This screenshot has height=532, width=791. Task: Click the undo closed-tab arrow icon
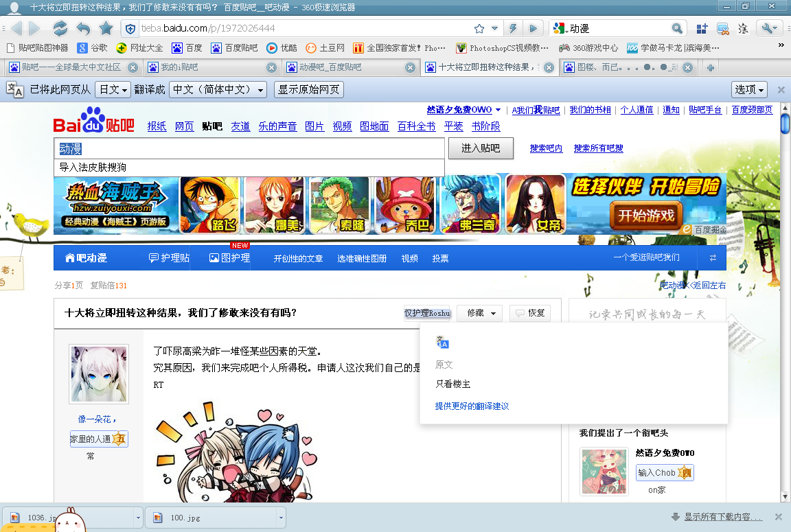(x=83, y=28)
